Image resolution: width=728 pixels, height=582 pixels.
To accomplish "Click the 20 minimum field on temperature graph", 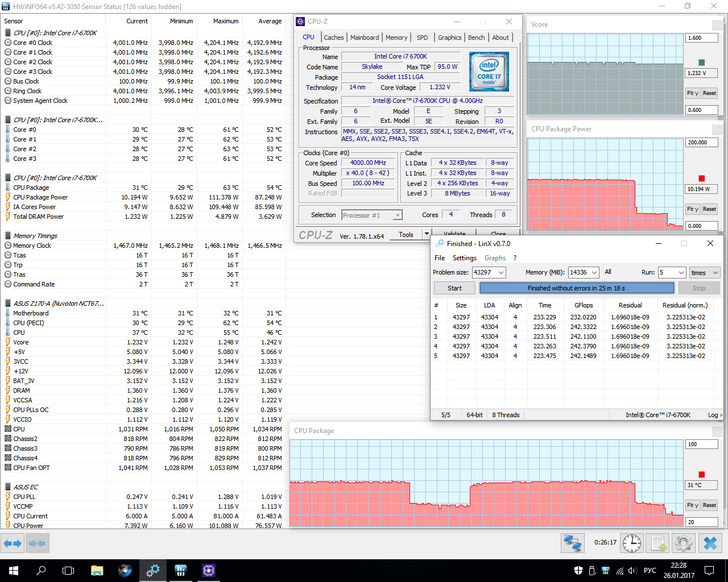I will point(702,522).
